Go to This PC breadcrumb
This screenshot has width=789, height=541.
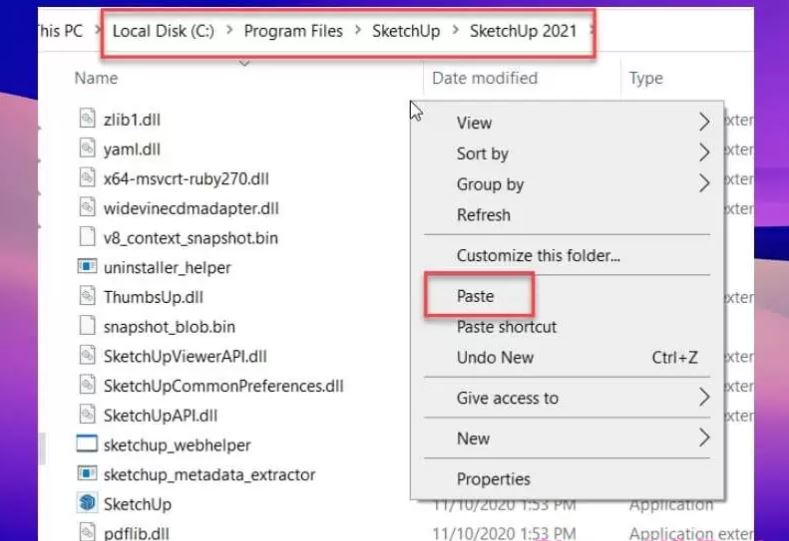coord(61,31)
